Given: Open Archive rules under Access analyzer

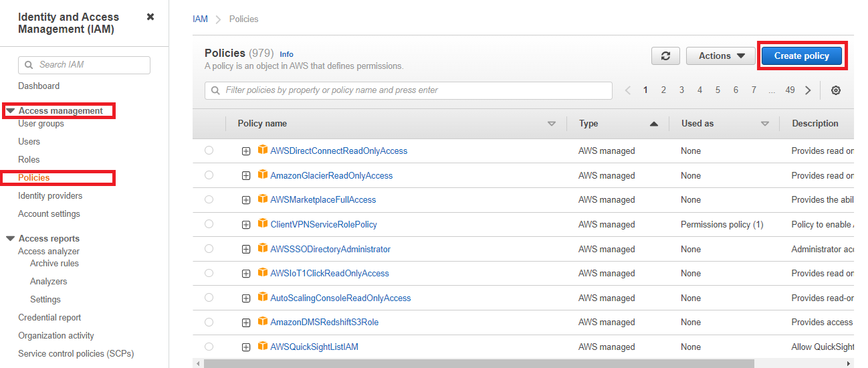Looking at the screenshot, I should (x=54, y=263).
